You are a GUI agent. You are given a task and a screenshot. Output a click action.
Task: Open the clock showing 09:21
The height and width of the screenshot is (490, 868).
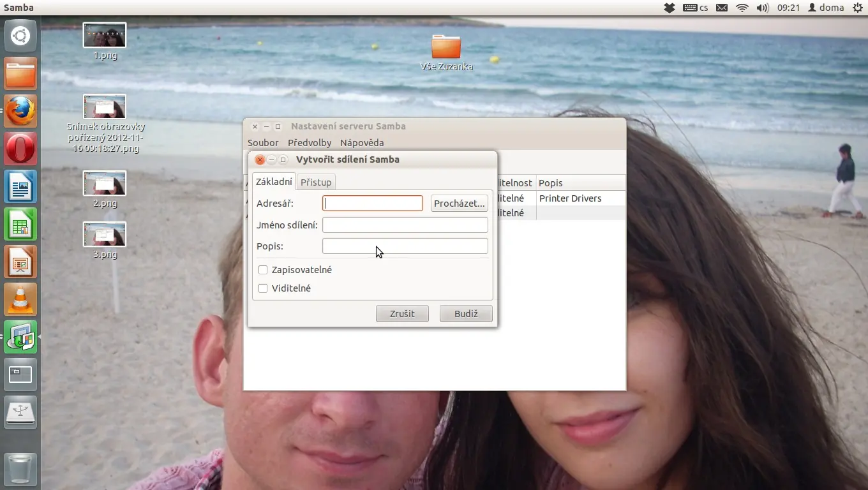[789, 8]
